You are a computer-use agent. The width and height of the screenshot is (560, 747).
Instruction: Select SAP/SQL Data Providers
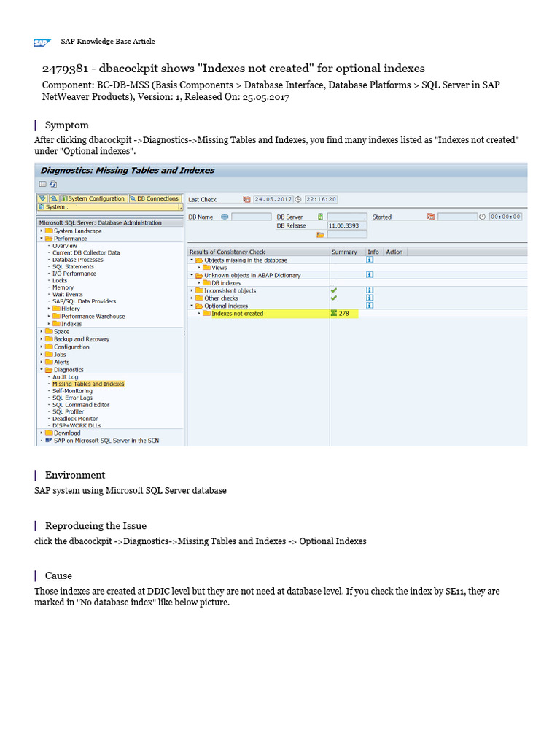click(x=85, y=301)
